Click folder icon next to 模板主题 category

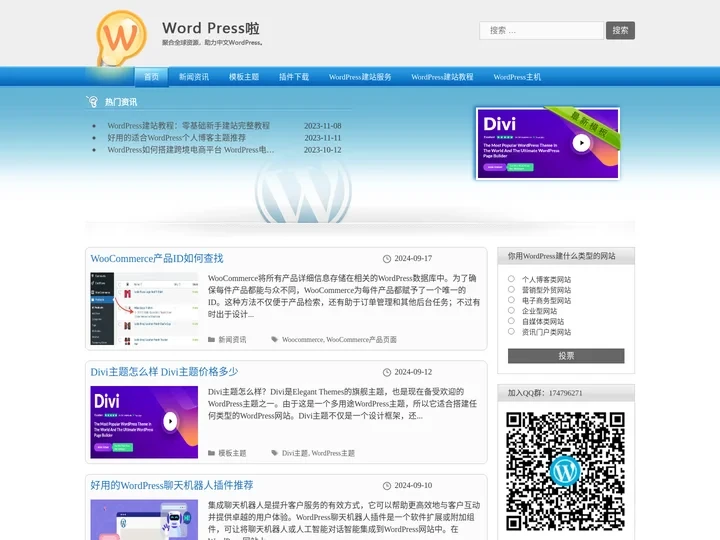pos(211,453)
